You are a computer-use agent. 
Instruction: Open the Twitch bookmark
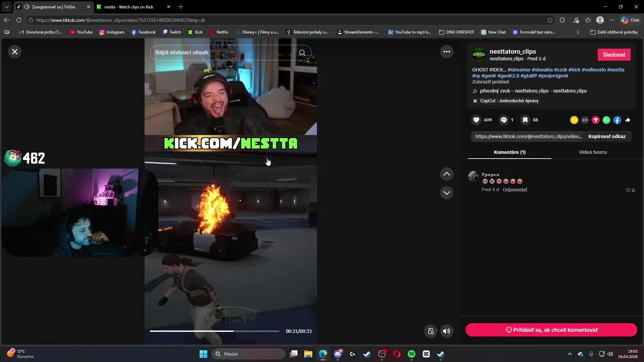coord(172,32)
